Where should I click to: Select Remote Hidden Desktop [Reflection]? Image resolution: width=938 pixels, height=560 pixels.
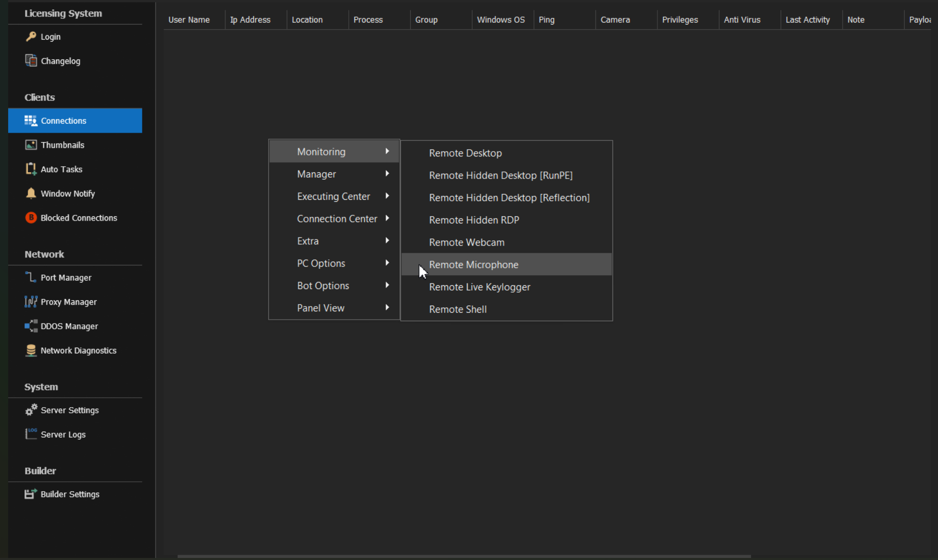tap(507, 198)
